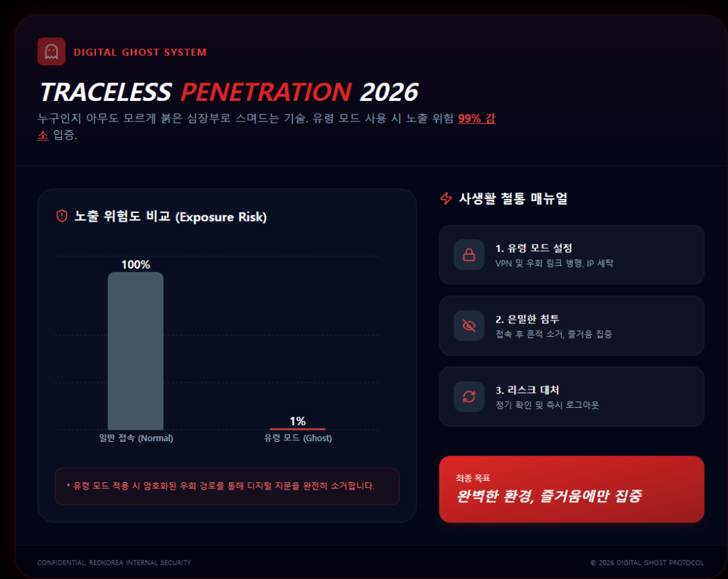The height and width of the screenshot is (579, 728).
Task: Click the lightning bolt icon near manual heading
Action: coord(446,198)
